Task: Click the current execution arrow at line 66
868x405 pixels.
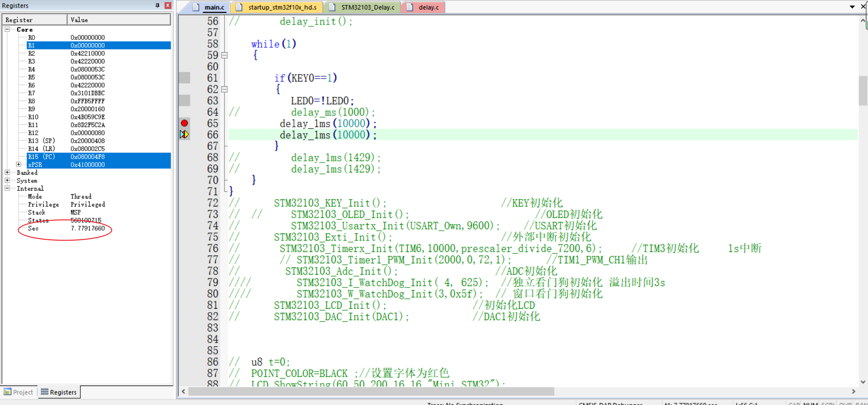Action: (184, 134)
